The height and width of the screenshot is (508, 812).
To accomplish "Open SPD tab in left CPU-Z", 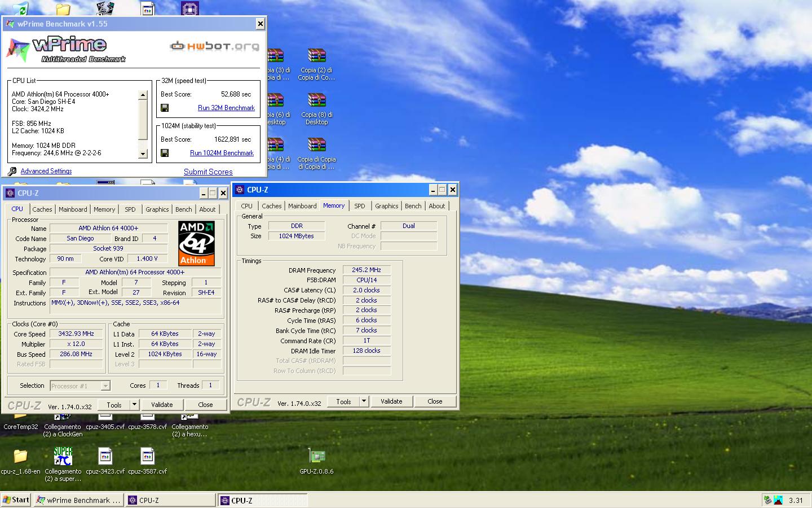I will (130, 209).
